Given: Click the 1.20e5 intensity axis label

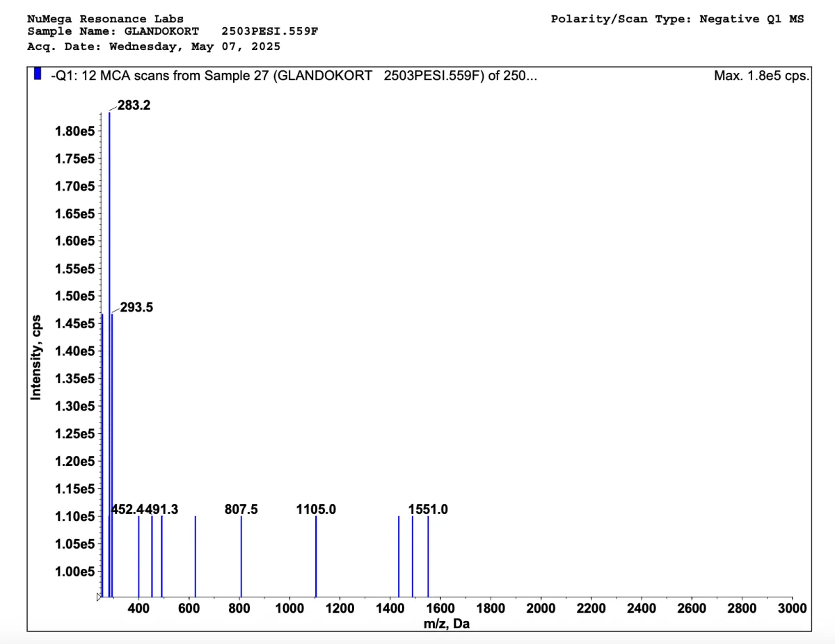Looking at the screenshot, I should click(x=75, y=461).
